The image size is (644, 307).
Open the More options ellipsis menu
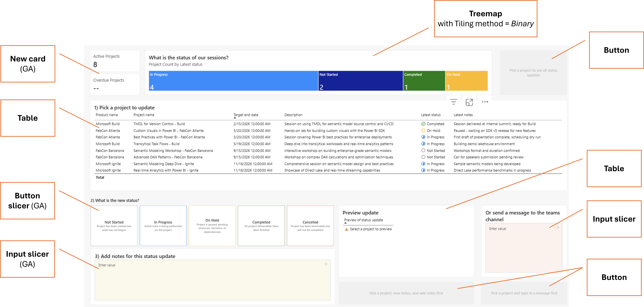[x=485, y=102]
